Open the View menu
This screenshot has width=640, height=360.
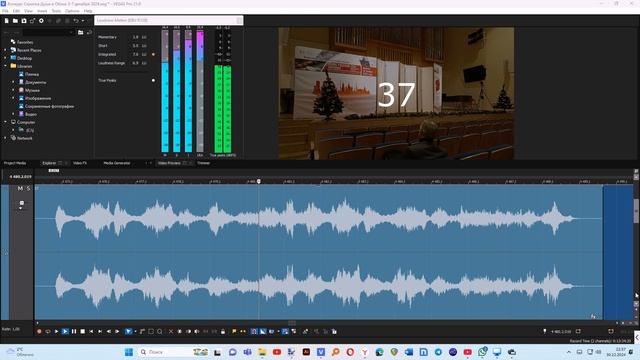click(29, 11)
